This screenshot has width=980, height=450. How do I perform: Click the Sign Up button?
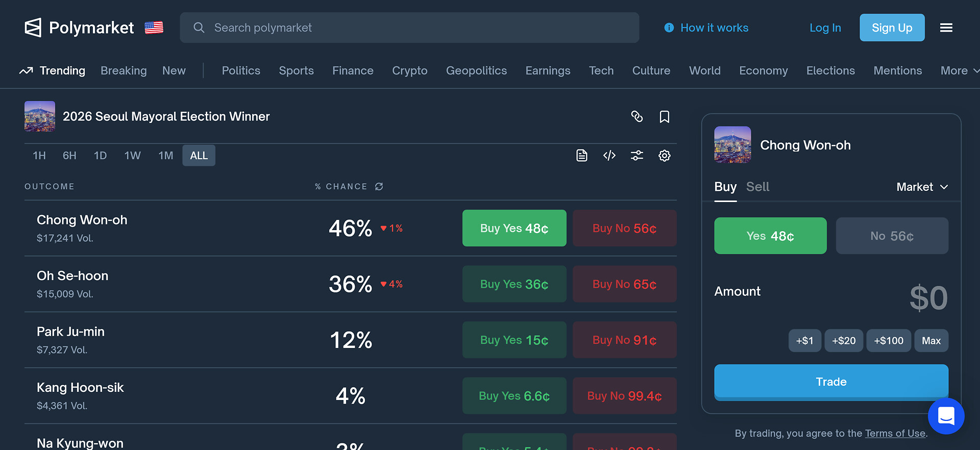[892, 28]
